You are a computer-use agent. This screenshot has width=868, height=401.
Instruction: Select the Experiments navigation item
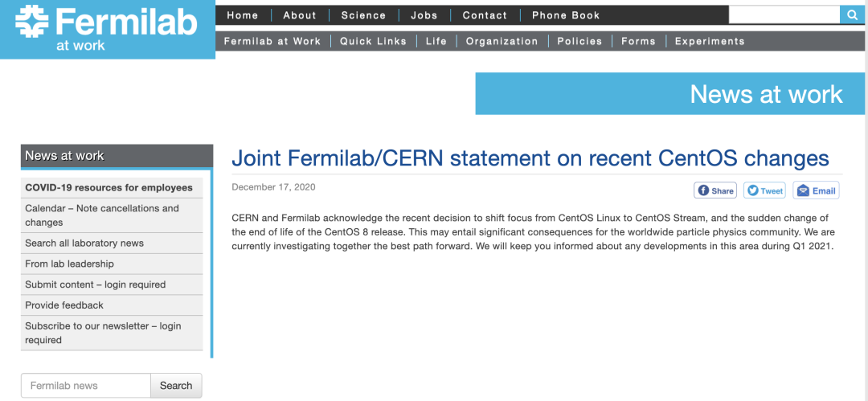(x=710, y=41)
